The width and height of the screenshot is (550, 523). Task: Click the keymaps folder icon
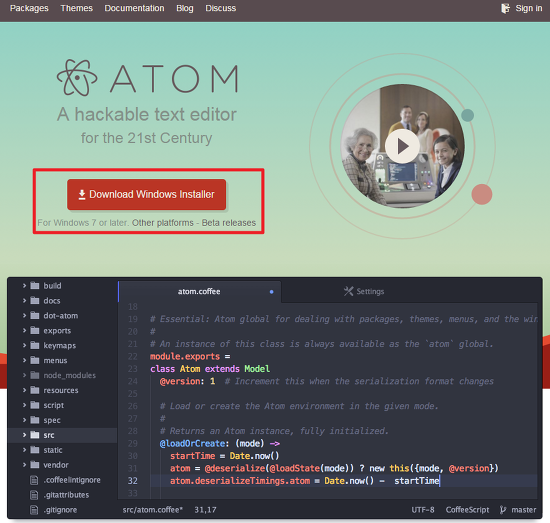pos(35,346)
